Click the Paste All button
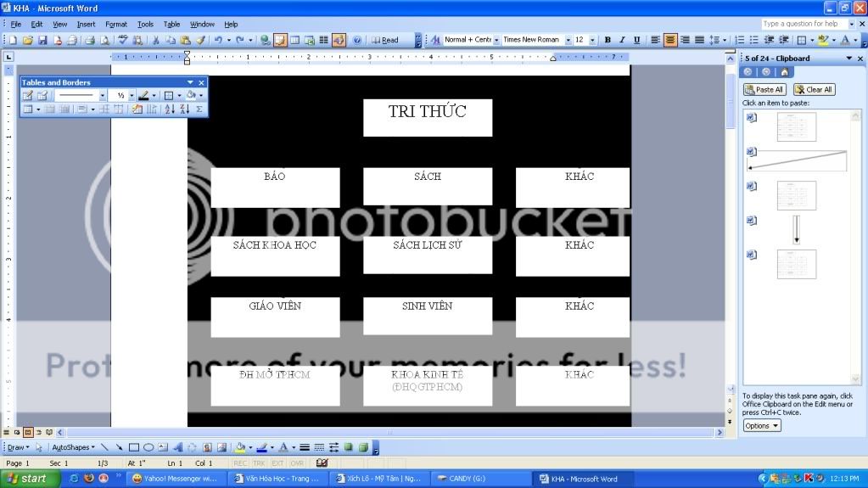This screenshot has height=488, width=868. [764, 89]
